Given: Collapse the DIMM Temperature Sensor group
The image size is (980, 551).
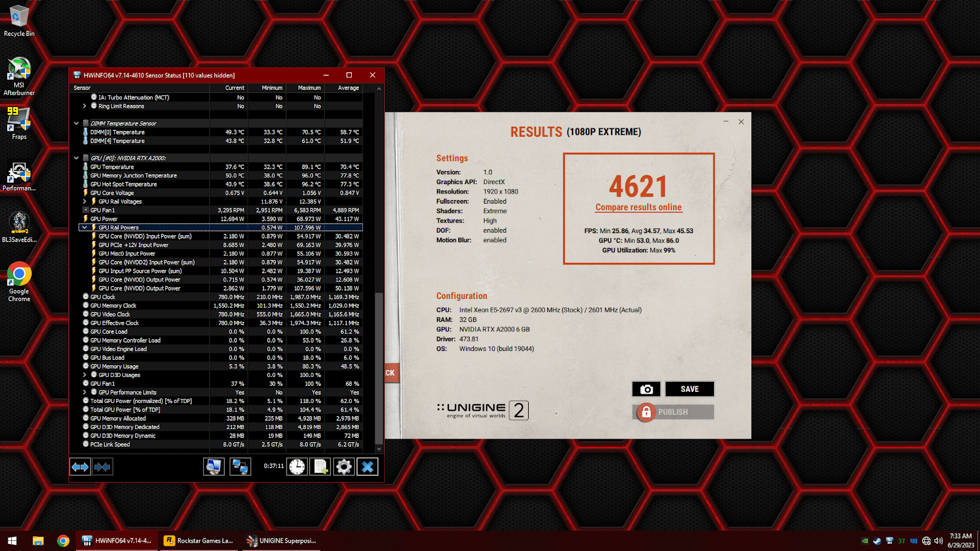Looking at the screenshot, I should (76, 123).
